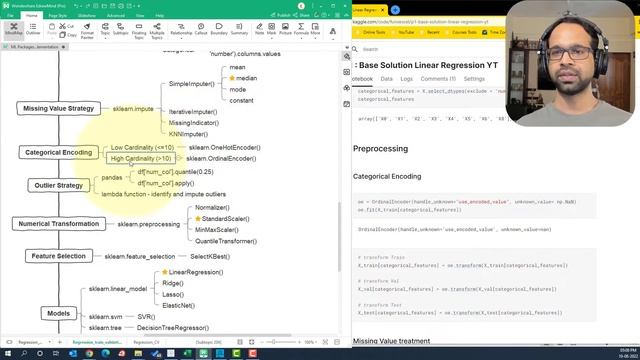Open the Mark icon tool
The height and width of the screenshot is (360, 640).
271,29
